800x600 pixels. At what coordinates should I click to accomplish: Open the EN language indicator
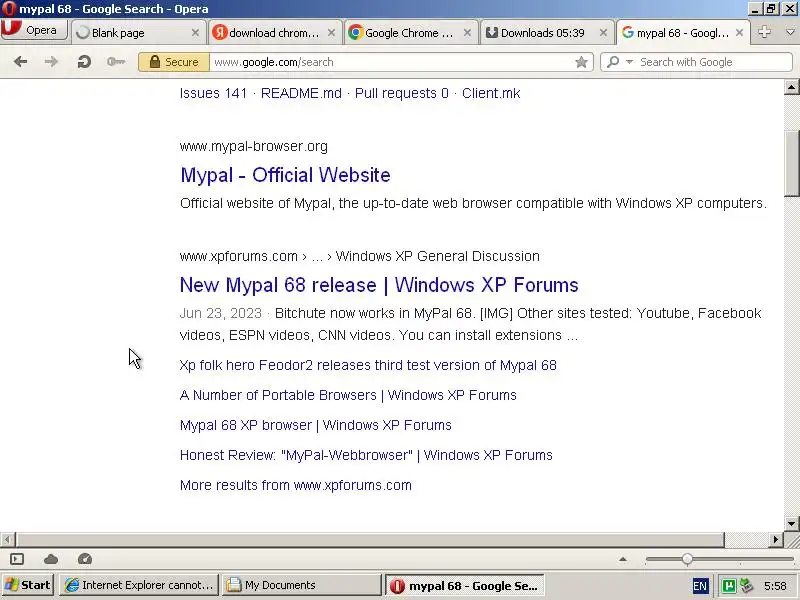(x=700, y=586)
